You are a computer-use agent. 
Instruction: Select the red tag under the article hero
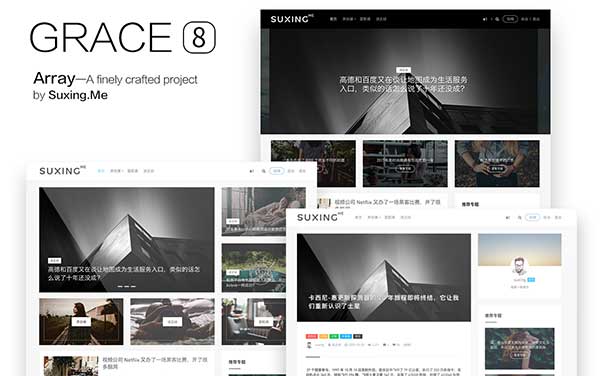[x=311, y=336]
